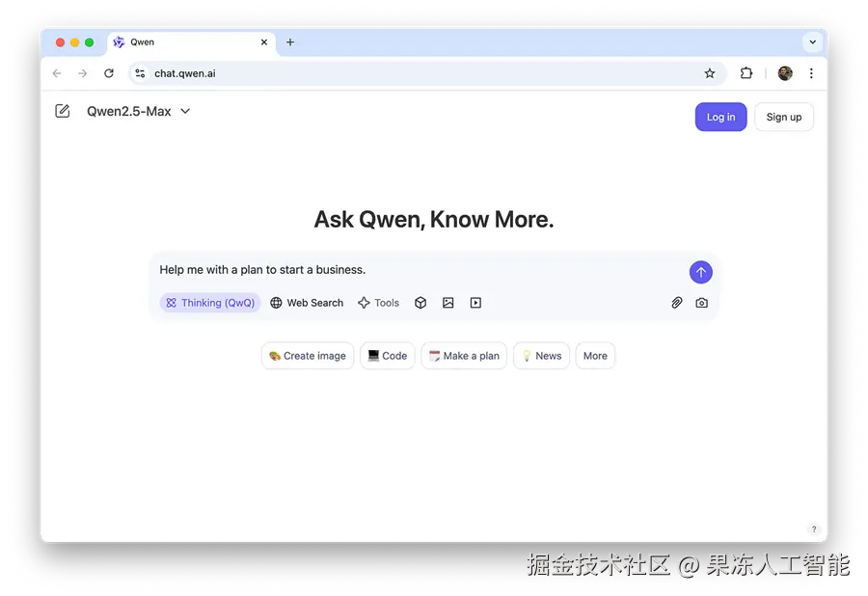Toggle Thinking (QwQ) mode
Image resolution: width=868 pixels, height=596 pixels.
pos(210,303)
